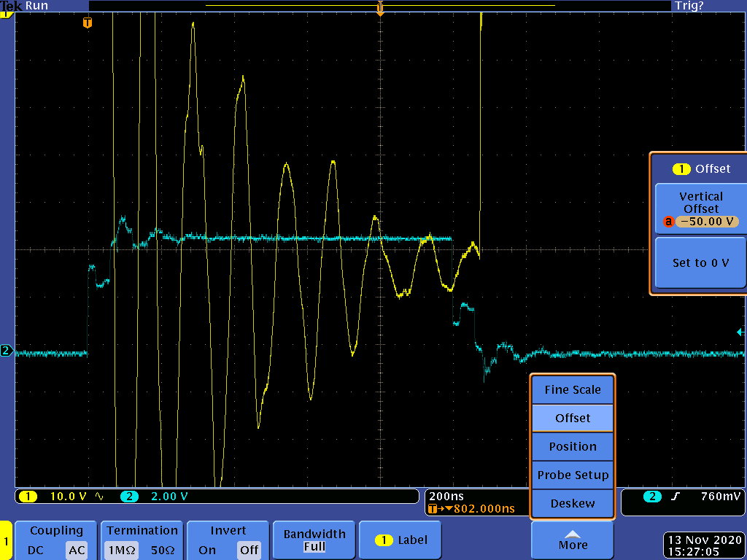Click the Vertical Offset -50.00 V value

[x=707, y=222]
